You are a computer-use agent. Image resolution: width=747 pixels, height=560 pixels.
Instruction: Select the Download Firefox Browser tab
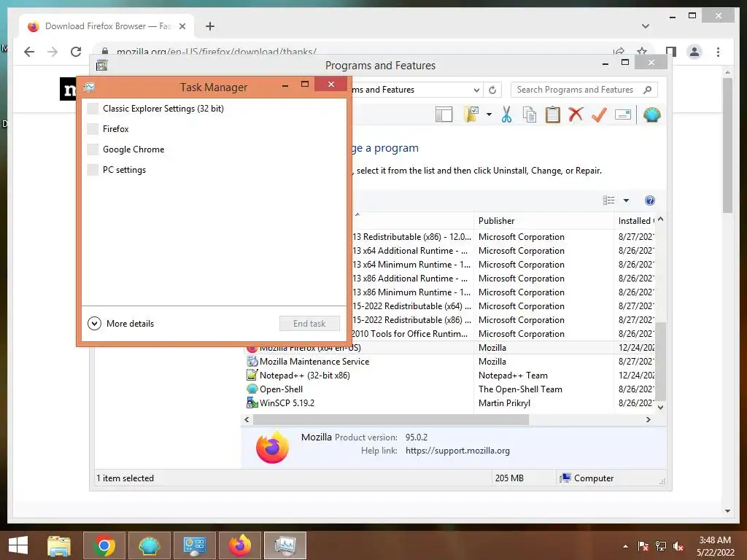point(107,26)
